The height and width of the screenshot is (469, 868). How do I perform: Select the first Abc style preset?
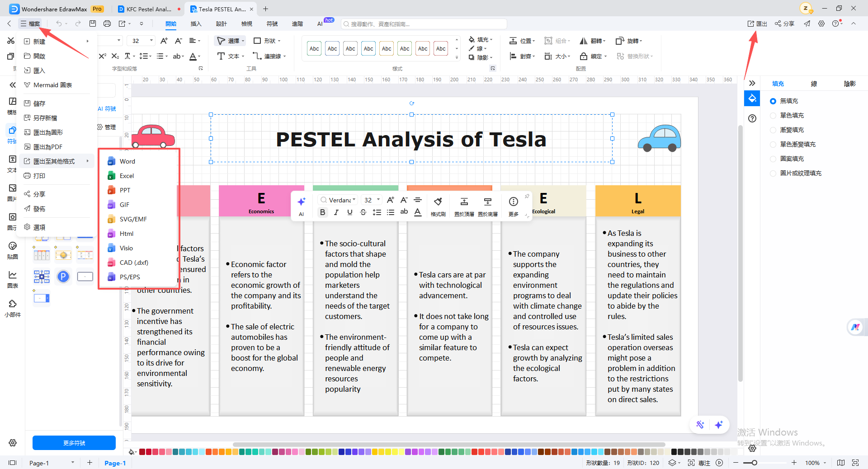pos(314,48)
